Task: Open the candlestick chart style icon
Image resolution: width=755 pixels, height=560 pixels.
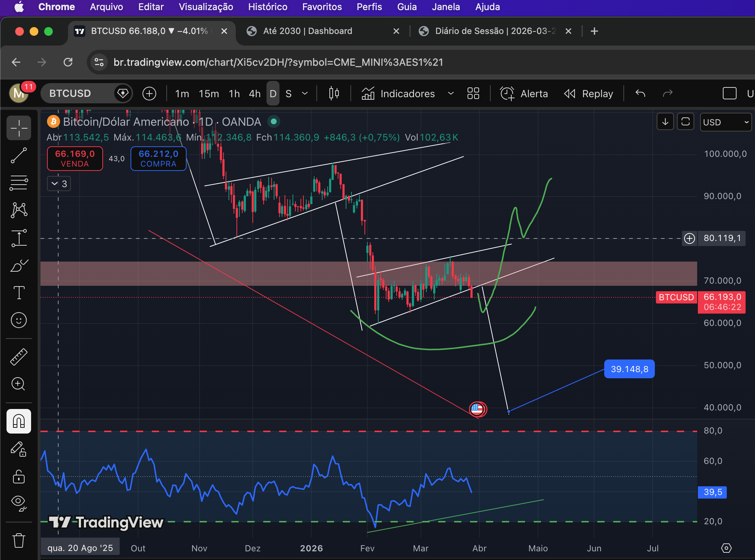Action: (334, 94)
